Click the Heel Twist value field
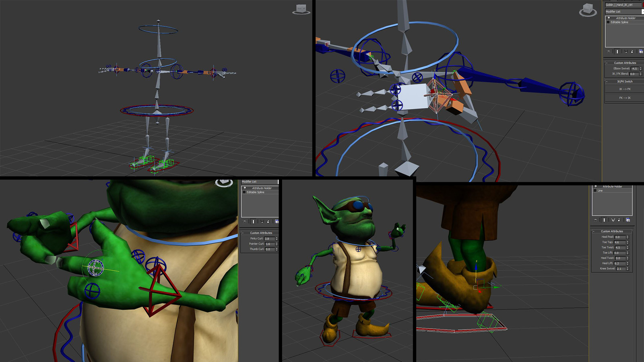Screen dimensions: 644x362 click(621, 258)
